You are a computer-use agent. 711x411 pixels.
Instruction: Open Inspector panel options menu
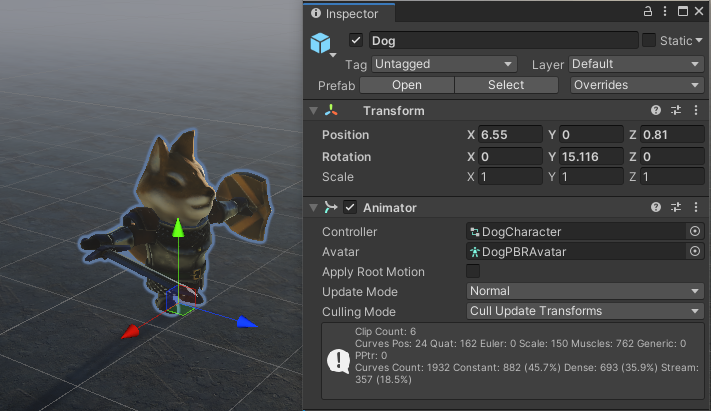coord(665,11)
